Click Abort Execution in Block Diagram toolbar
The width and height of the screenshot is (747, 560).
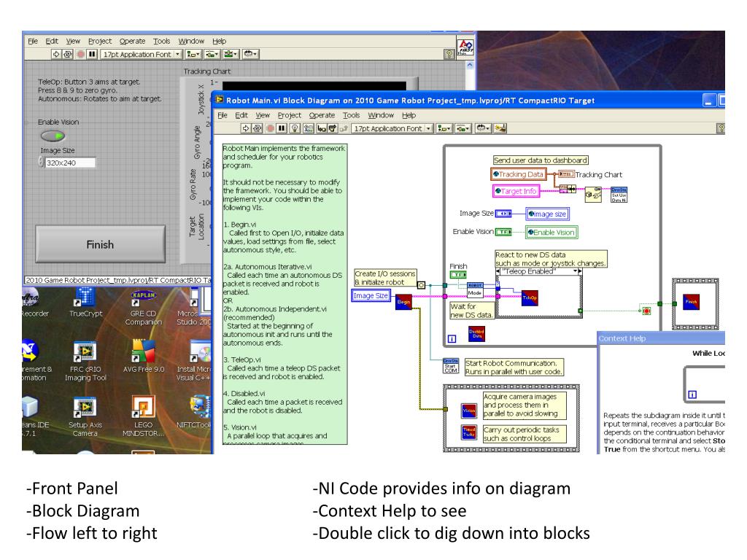pos(270,128)
